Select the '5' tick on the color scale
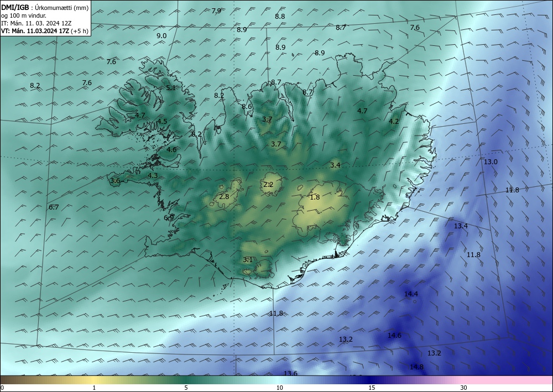The width and height of the screenshot is (553, 392). 186,388
